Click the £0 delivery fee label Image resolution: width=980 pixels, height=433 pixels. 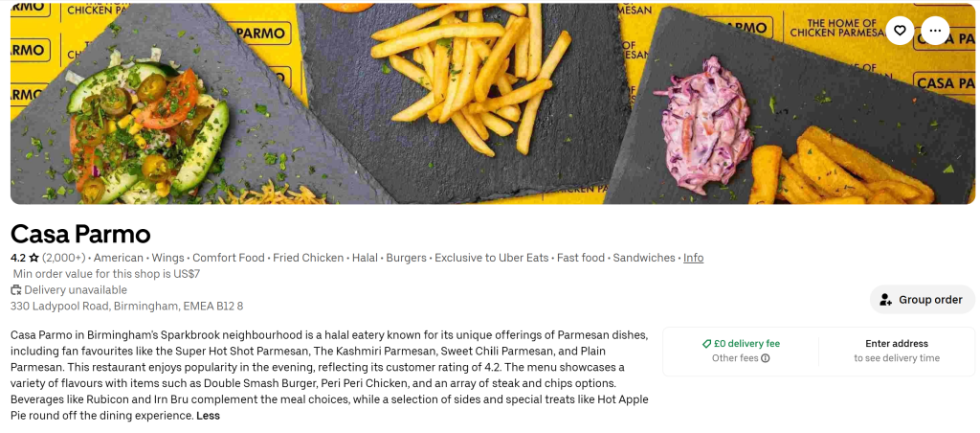coord(746,343)
